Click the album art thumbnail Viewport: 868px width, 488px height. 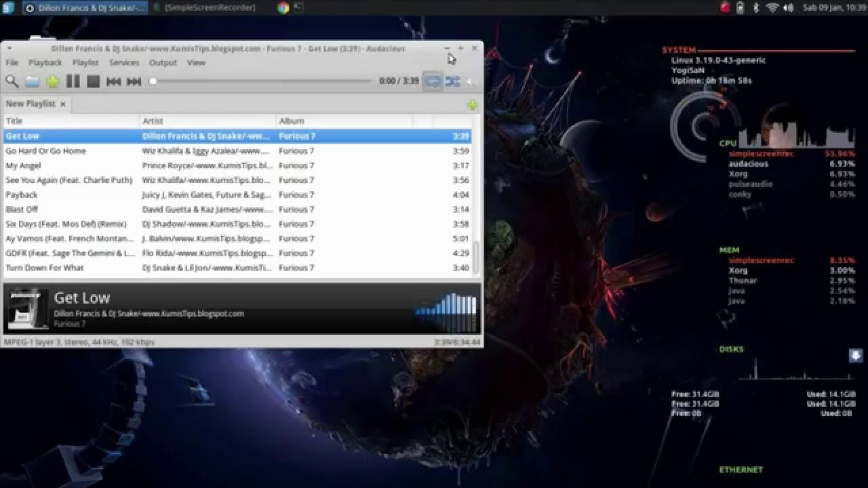(x=27, y=308)
